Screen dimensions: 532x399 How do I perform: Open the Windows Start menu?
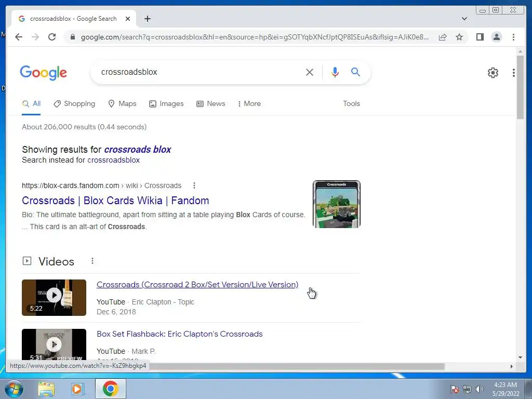click(x=13, y=389)
